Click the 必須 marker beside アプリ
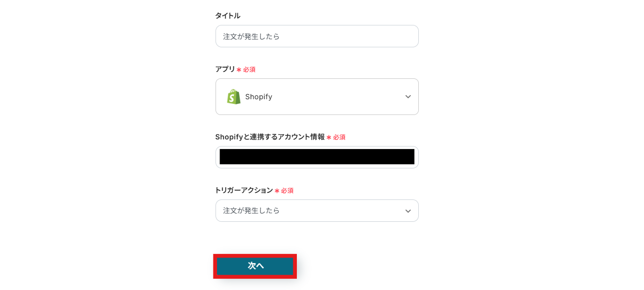 point(249,70)
